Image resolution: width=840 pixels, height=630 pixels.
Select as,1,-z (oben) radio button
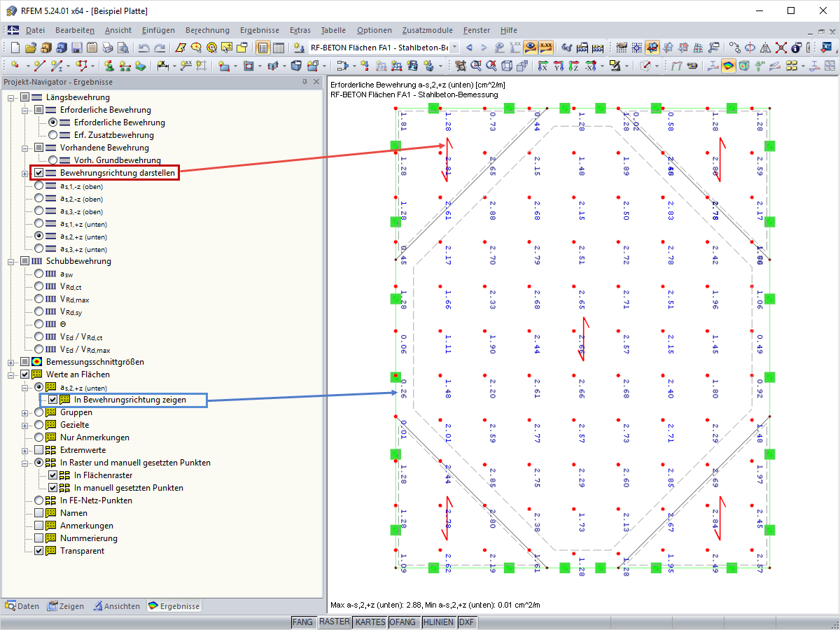click(x=39, y=185)
